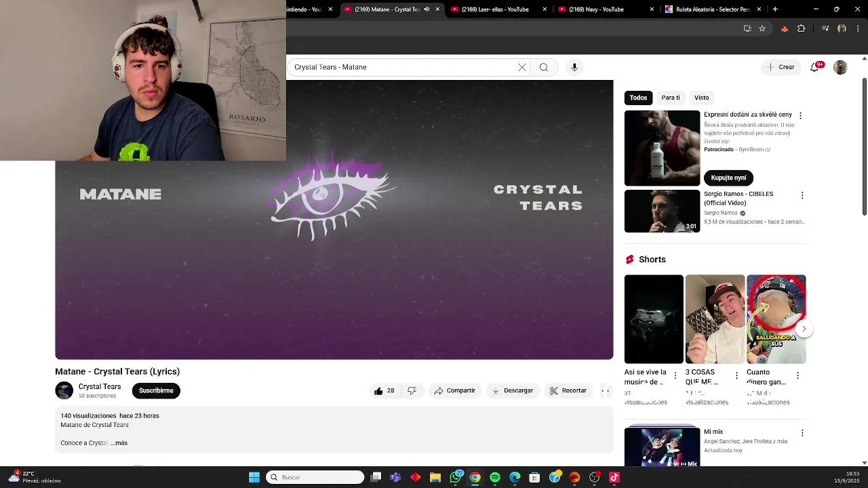The image size is (868, 488).
Task: Open 'SALUDANDO A SUS' short thumbnail
Action: point(776,319)
